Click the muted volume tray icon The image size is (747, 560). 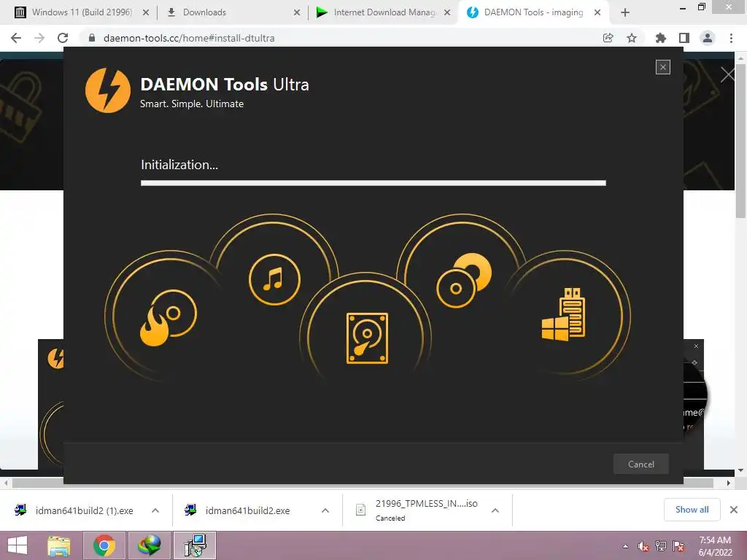(x=643, y=547)
